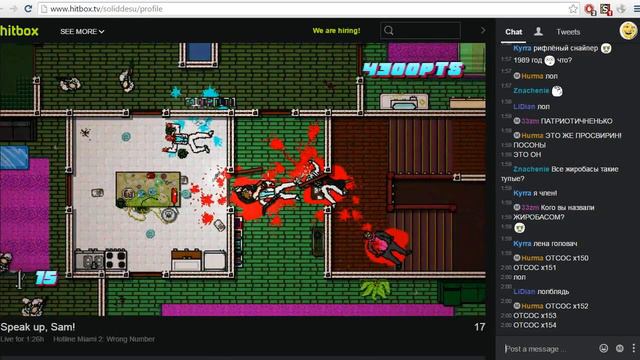Collapse the chat panel with the chevron arrow
640x360 pixels.
[483, 31]
